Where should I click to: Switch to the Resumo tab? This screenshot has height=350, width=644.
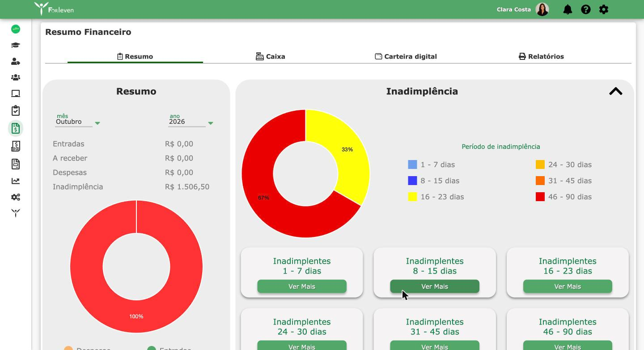tap(135, 56)
